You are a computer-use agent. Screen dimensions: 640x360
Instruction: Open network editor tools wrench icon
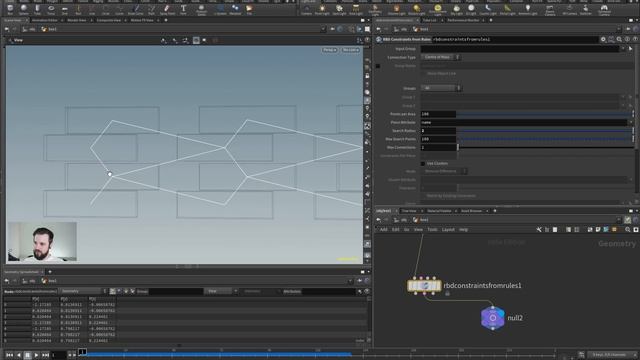click(x=539, y=230)
